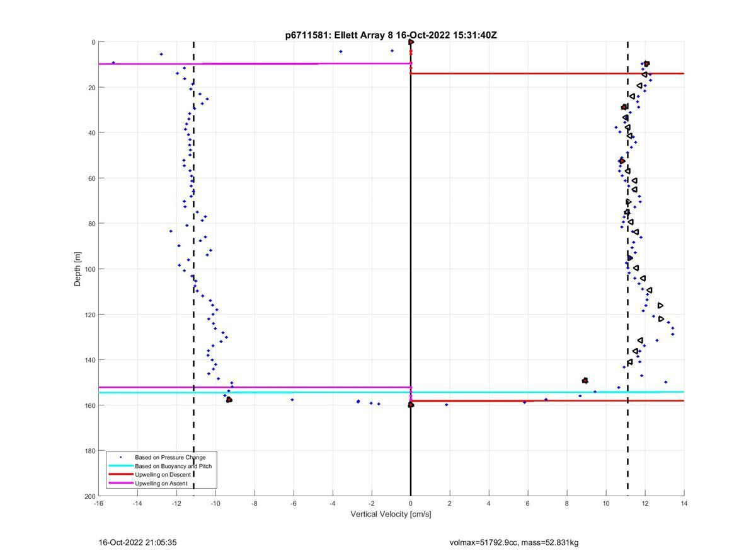Click x-axis tick label -8
The image size is (756, 558).
(x=255, y=503)
